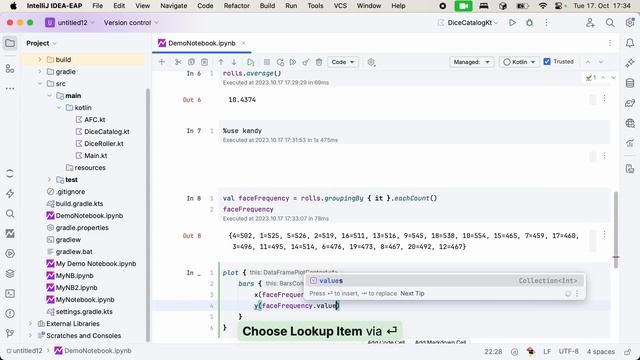Run DiceCatalogKt with the green play button

(512, 23)
